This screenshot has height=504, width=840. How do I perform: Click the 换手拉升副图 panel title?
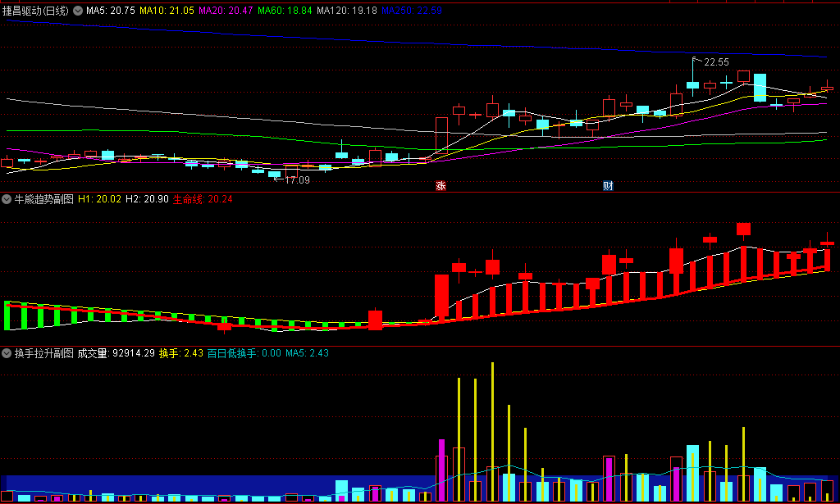(x=44, y=353)
